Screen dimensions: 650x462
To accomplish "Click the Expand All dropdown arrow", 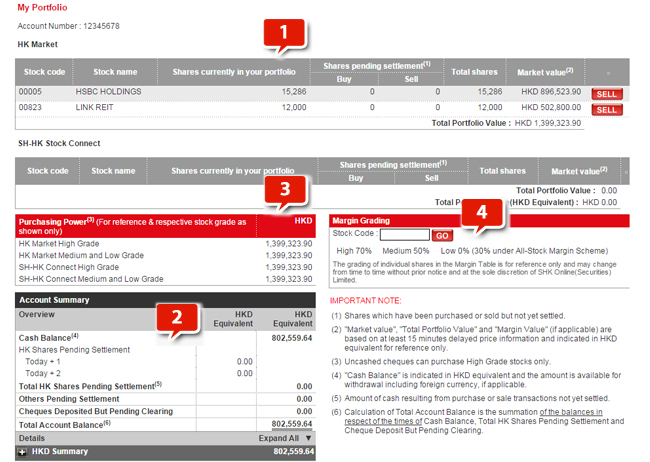I will [308, 438].
